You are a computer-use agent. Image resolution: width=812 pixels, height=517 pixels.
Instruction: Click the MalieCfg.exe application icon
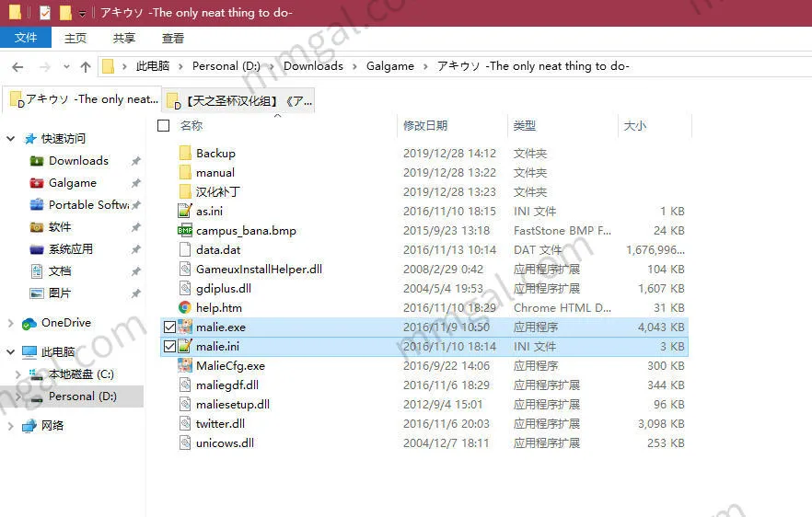coord(184,366)
